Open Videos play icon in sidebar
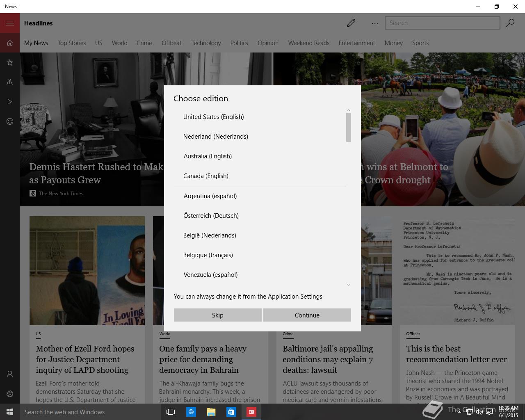525x420 pixels. point(10,102)
